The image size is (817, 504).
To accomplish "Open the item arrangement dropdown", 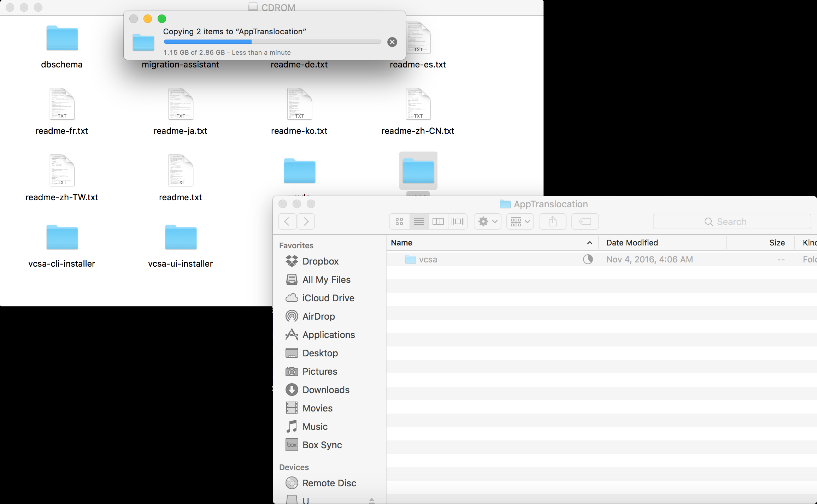I will coord(519,221).
